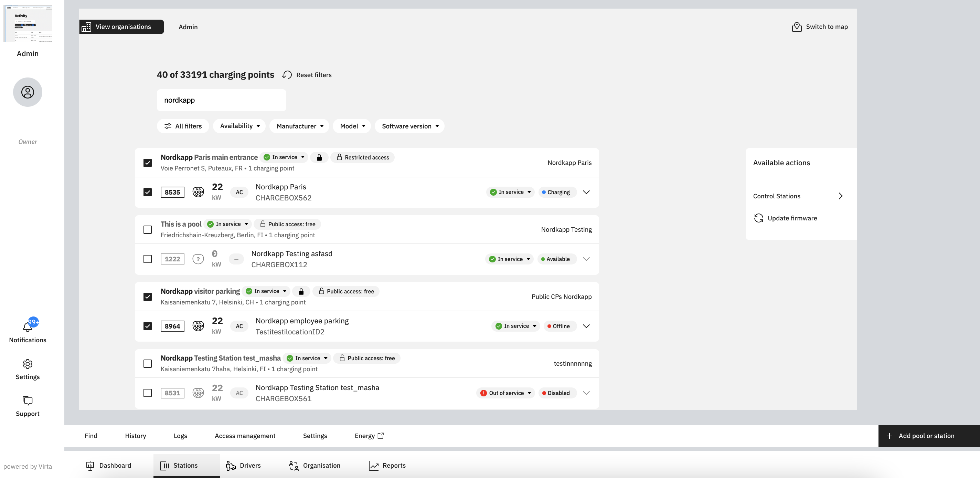The image size is (980, 478).
Task: Click the View organisations button
Action: tap(122, 27)
